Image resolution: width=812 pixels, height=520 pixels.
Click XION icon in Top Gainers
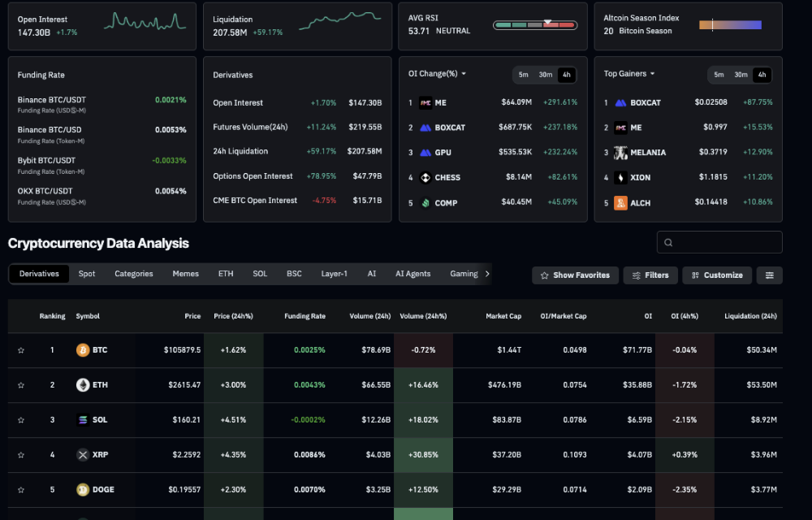pyautogui.click(x=620, y=178)
